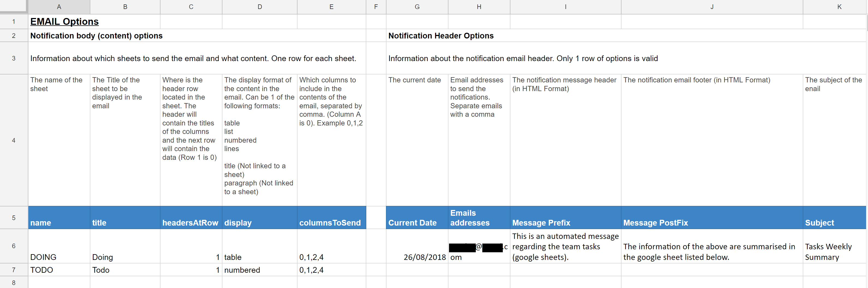
Task: Click 'Email addresses to send' description cell
Action: pyautogui.click(x=479, y=140)
